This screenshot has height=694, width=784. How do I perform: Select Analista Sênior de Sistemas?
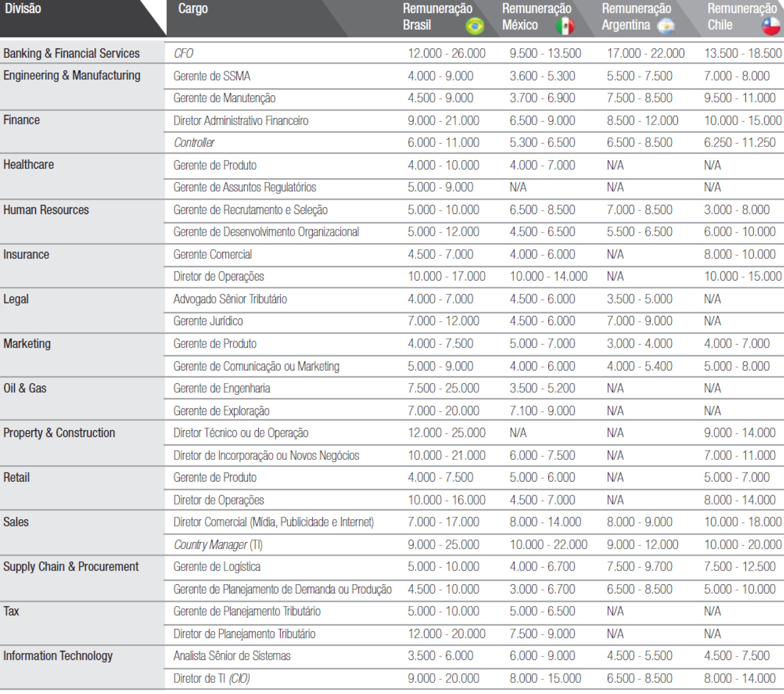232,656
